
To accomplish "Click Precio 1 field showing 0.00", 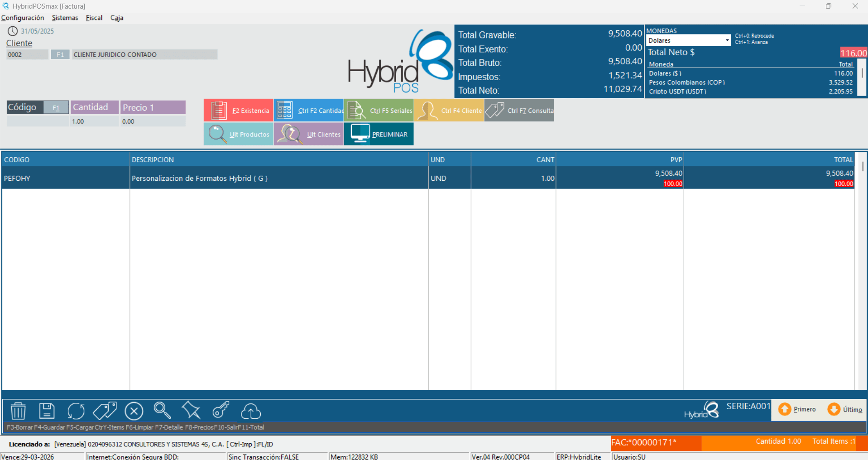I will (153, 121).
